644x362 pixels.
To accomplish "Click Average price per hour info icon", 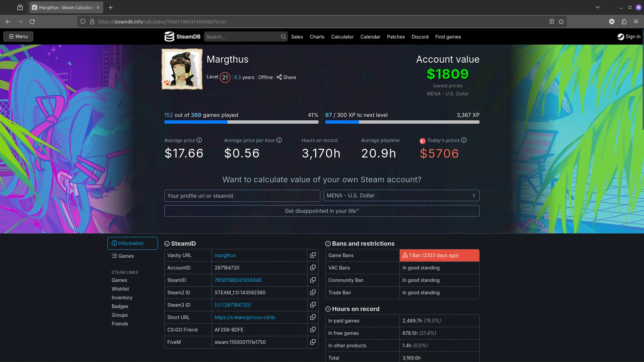I will click(x=279, y=140).
